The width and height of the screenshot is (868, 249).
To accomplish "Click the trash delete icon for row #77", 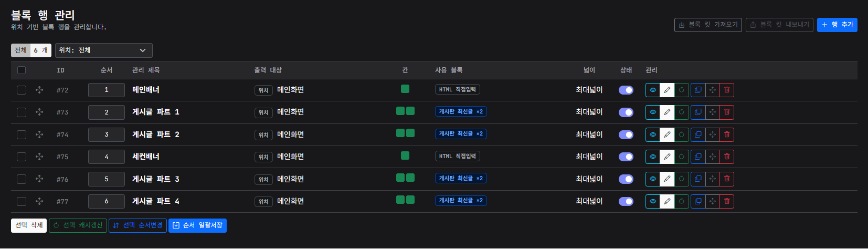I will (727, 201).
